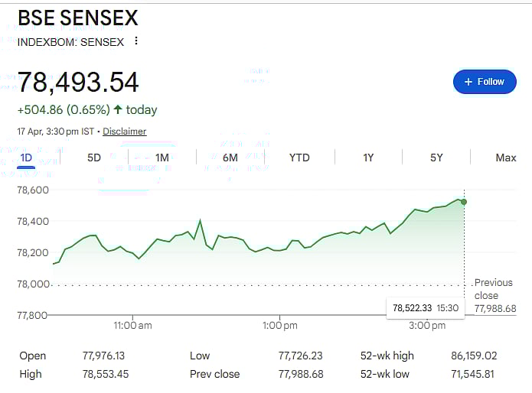Show the 6M chart range
532x393 pixels.
[x=230, y=158]
